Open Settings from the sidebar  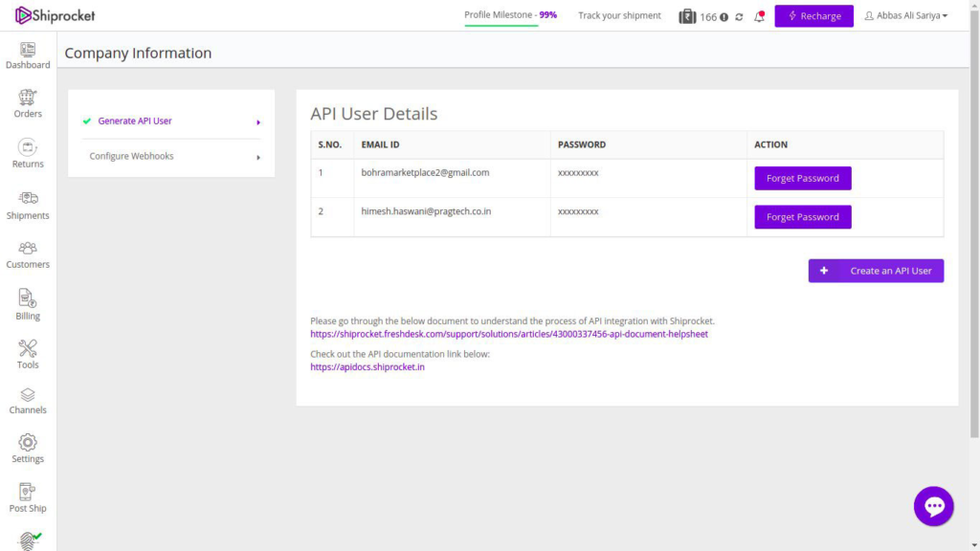click(x=28, y=448)
